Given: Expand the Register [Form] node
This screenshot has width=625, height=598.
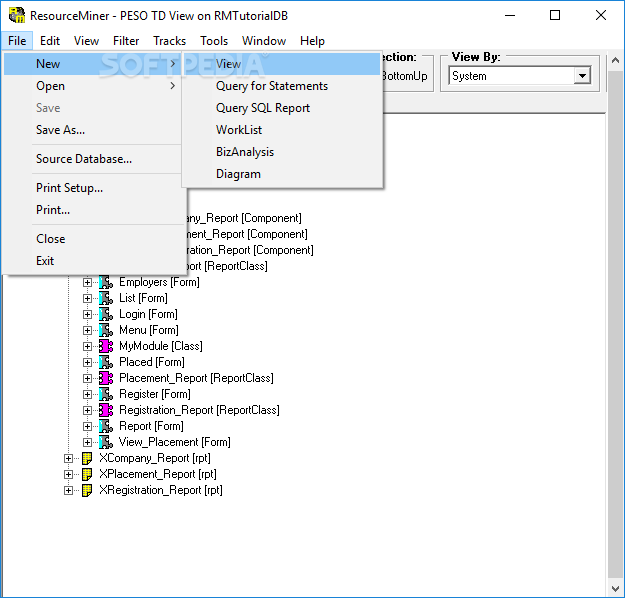Looking at the screenshot, I should [x=87, y=394].
